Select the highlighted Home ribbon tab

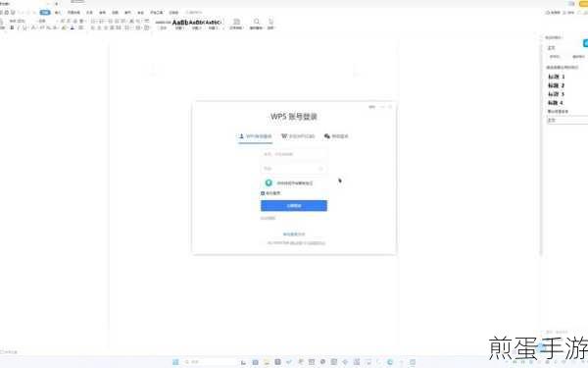pyautogui.click(x=45, y=13)
